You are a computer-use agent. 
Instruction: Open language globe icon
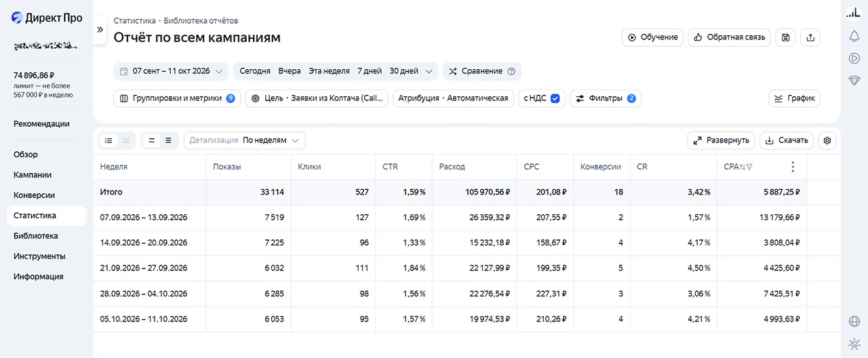tap(854, 321)
